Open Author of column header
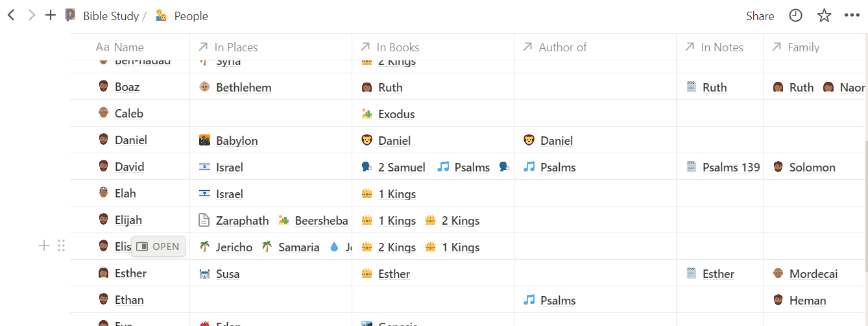Screen dimensions: 868x326 pyautogui.click(x=595, y=47)
